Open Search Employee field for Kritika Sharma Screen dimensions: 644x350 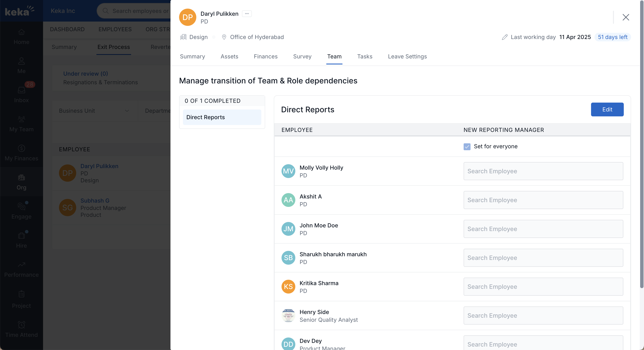pos(543,287)
